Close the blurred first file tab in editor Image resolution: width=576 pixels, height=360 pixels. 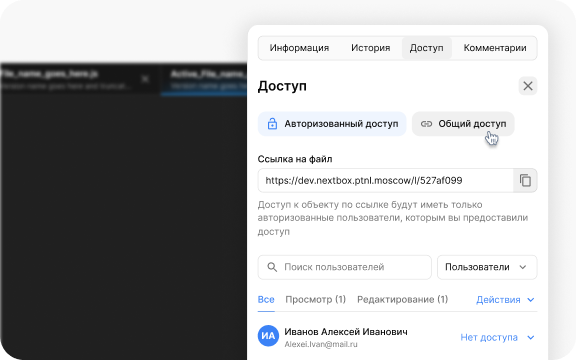(145, 79)
